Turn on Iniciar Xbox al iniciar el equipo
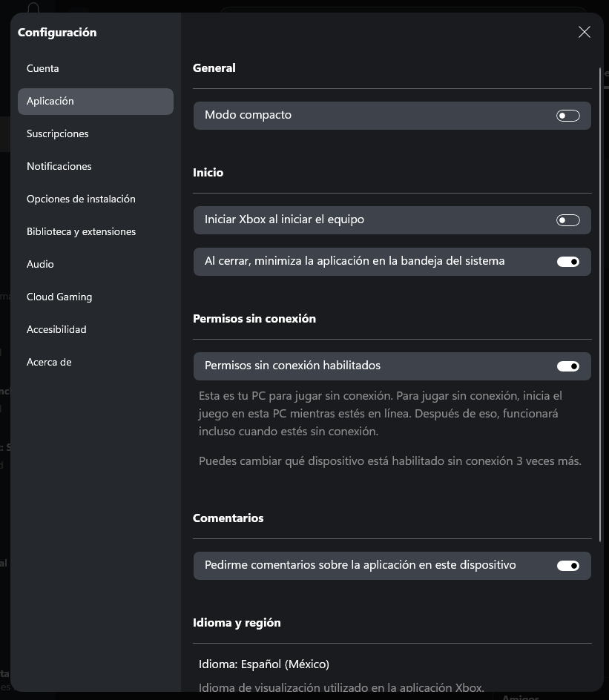Image resolution: width=609 pixels, height=700 pixels. coord(567,220)
